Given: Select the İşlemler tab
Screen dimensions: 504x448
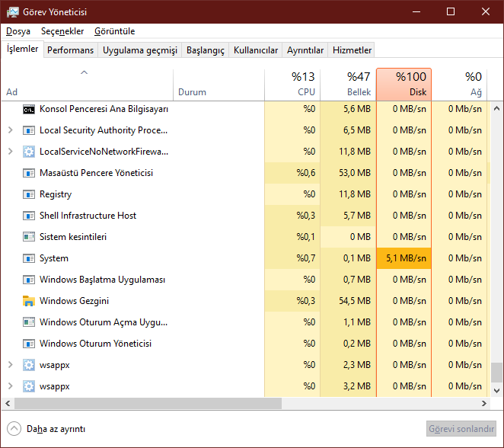Looking at the screenshot, I should point(23,49).
